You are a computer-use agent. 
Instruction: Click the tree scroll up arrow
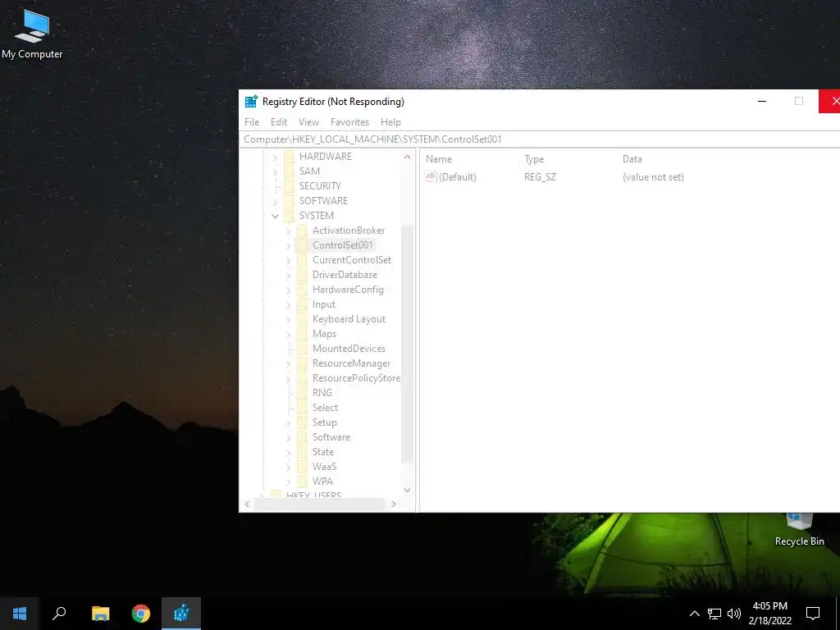[407, 157]
